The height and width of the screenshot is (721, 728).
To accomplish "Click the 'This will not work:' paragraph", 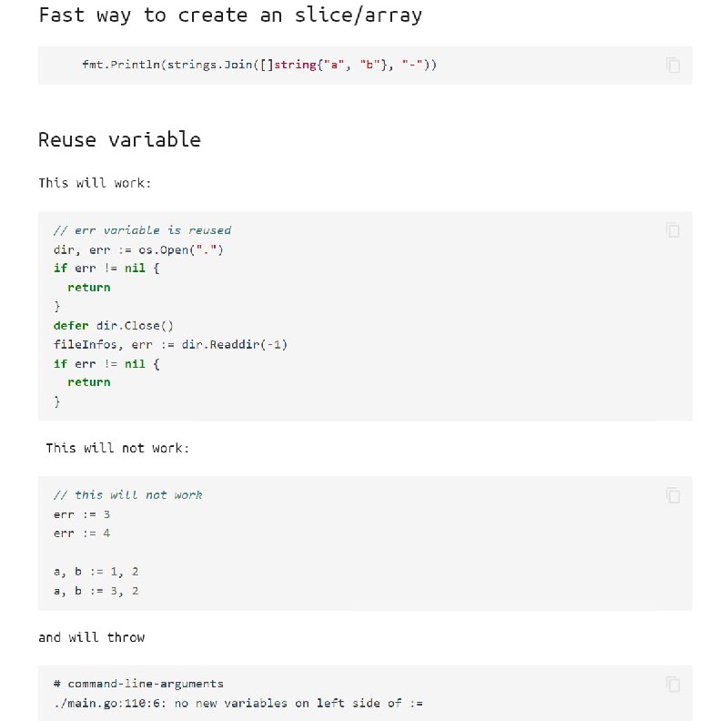I will coord(117,448).
